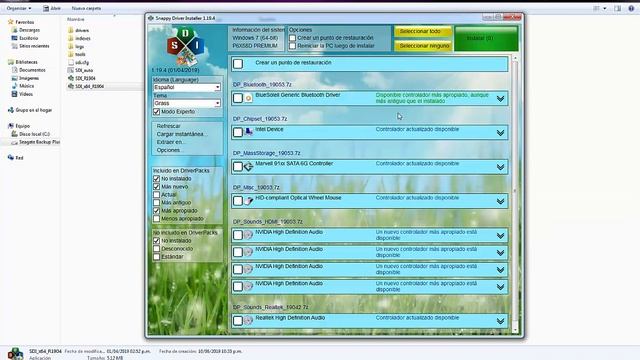Open Escritorio in Explorer sidebar
Image resolution: width=640 pixels, height=360 pixels.
point(25,38)
